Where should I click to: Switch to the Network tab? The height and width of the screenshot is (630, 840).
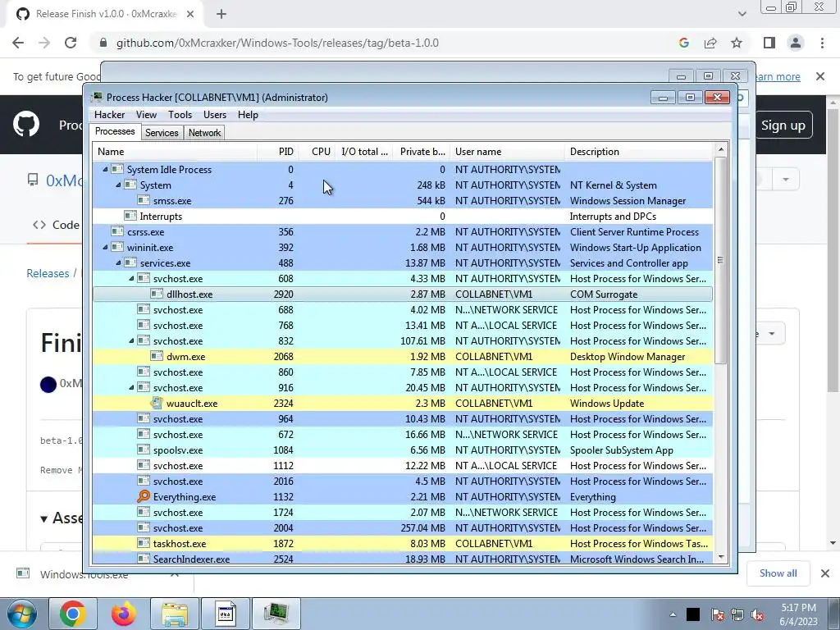click(x=204, y=133)
